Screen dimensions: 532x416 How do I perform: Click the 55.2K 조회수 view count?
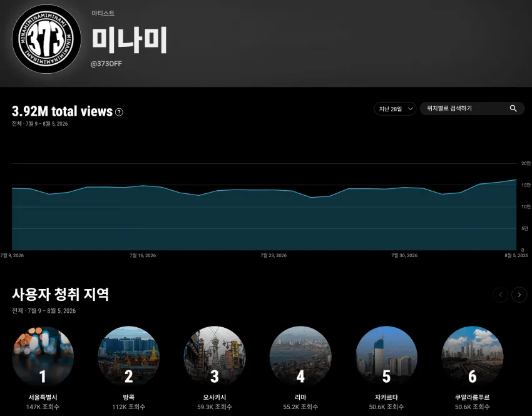[x=300, y=407]
